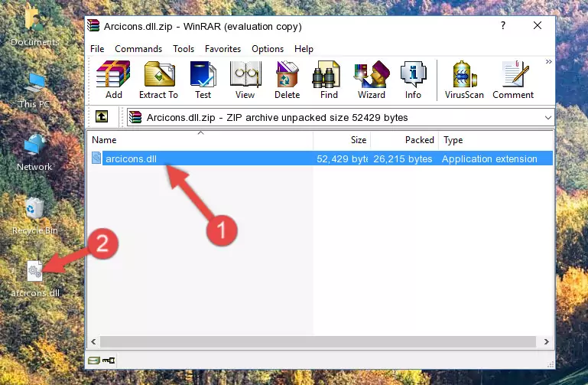The width and height of the screenshot is (588, 385).
Task: Click the Delete toolbar icon
Action: coord(287,80)
